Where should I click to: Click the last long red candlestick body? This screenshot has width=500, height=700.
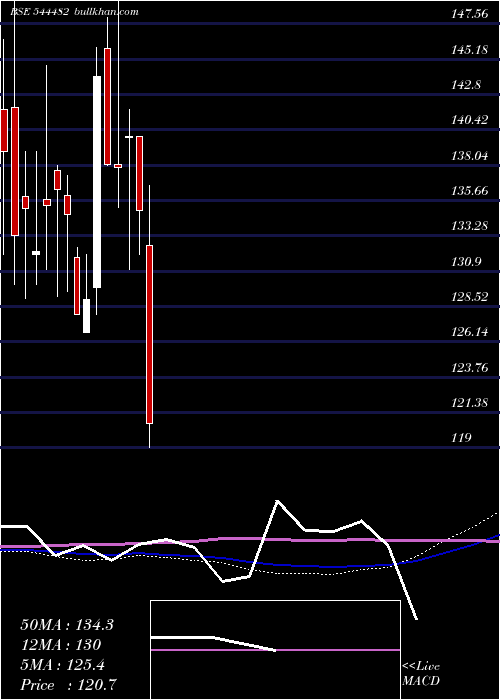pos(150,334)
